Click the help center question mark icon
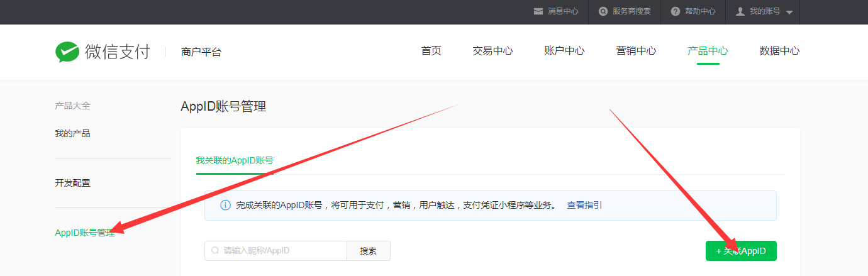This screenshot has width=868, height=276. coord(676,11)
